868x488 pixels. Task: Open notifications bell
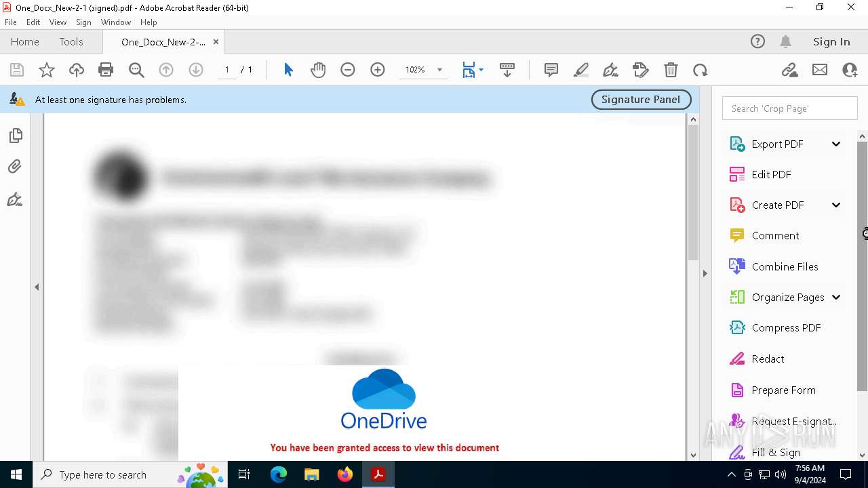pyautogui.click(x=786, y=41)
